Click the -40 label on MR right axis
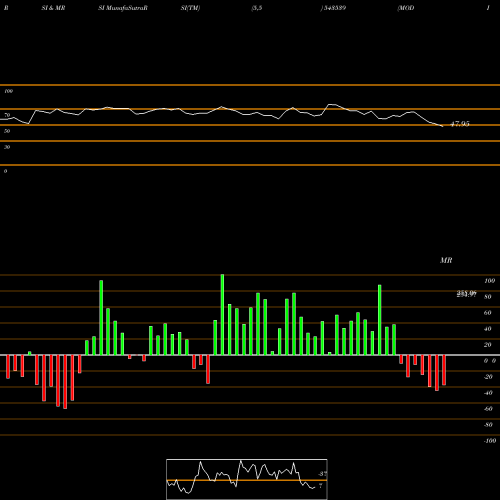The image size is (500, 500). pyautogui.click(x=488, y=393)
